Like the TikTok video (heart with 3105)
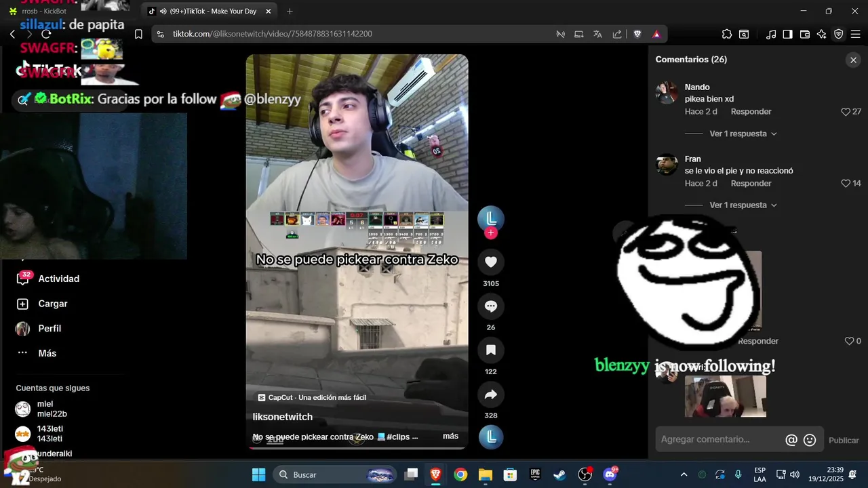The image size is (868, 488). pos(491,262)
